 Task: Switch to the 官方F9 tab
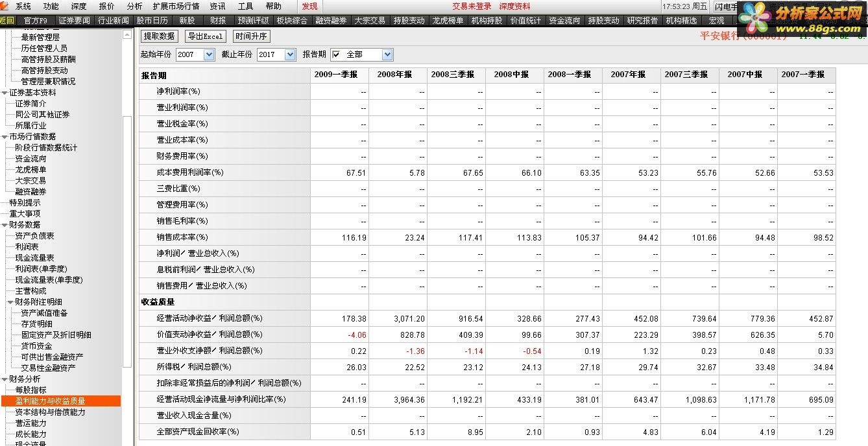pos(36,21)
